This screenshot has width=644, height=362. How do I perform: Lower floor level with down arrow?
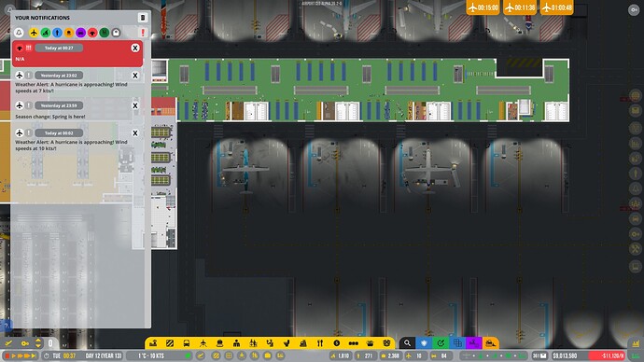pos(38,346)
